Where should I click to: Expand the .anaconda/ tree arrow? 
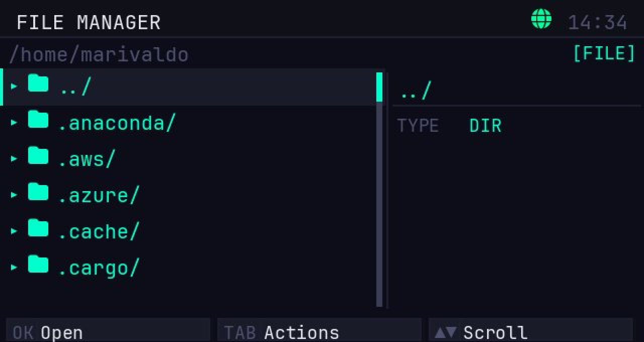tap(14, 122)
